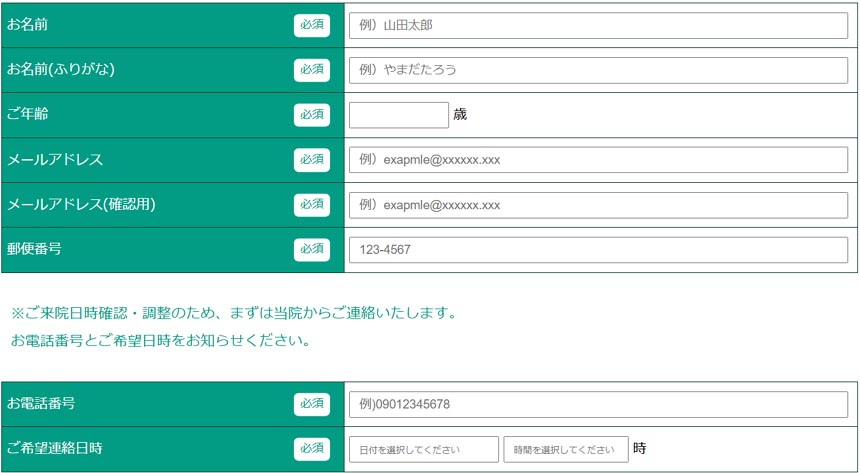
Task: Open the 時間を選択してください time selector
Action: (x=566, y=450)
